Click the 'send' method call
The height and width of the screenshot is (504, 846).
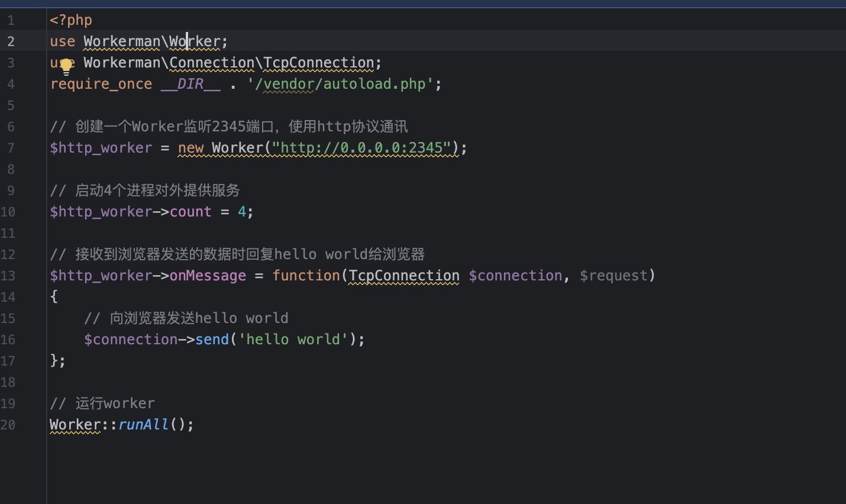(212, 340)
